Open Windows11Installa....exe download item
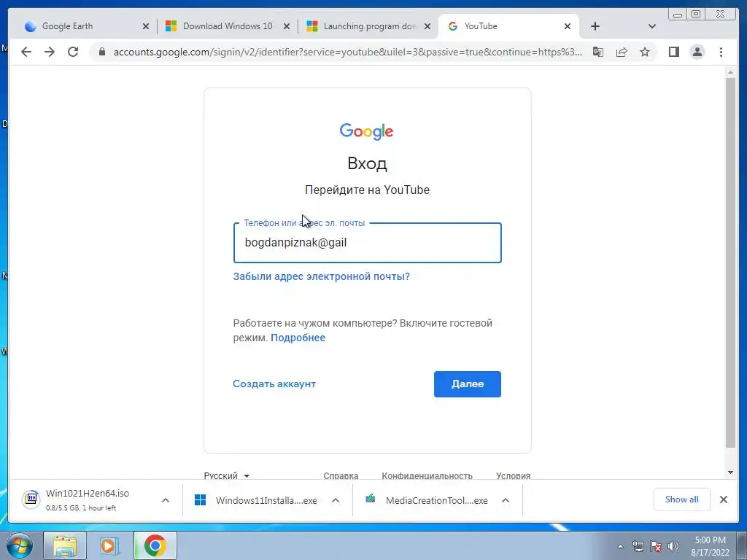 [258, 500]
